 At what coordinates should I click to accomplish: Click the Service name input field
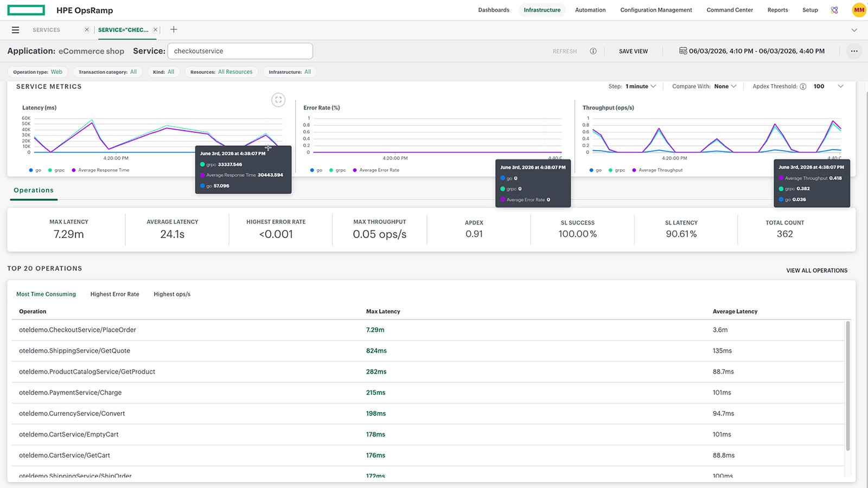pos(240,51)
